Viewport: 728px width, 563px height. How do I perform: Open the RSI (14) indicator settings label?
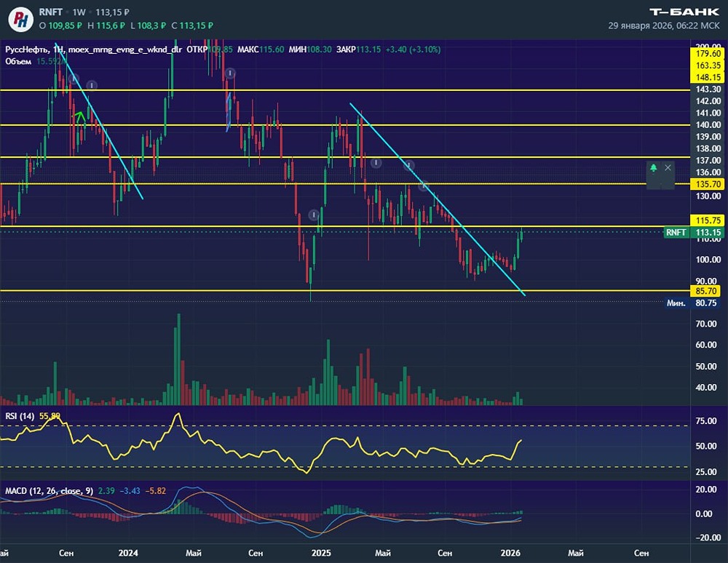[x=20, y=416]
